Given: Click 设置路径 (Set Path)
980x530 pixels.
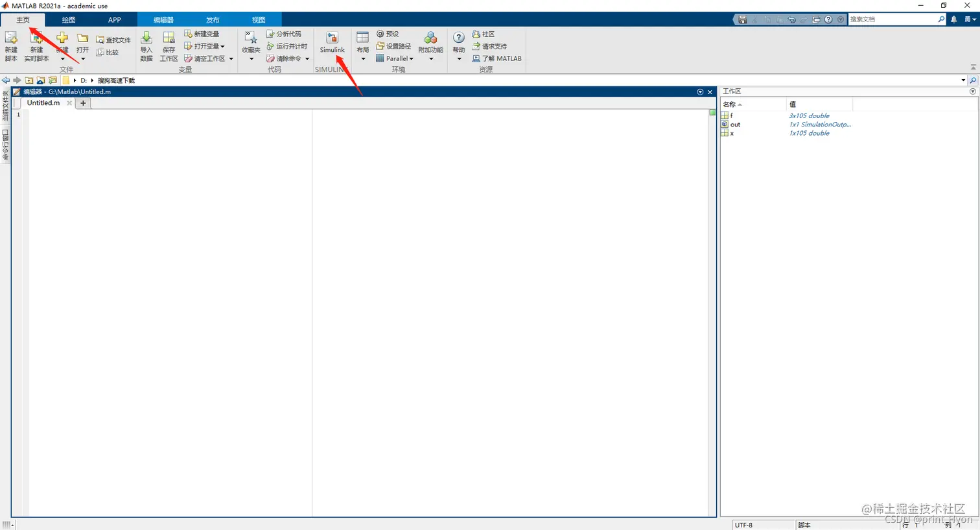Looking at the screenshot, I should (x=393, y=46).
